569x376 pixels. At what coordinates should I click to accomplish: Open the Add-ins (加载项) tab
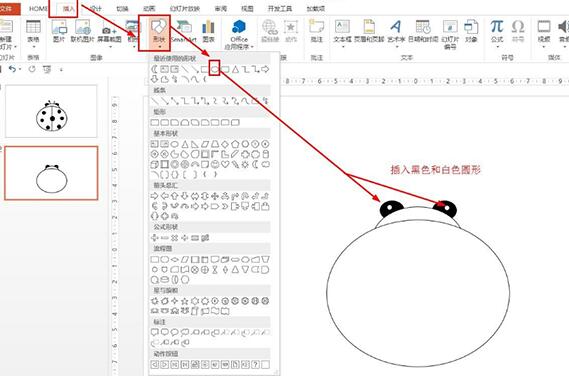tap(315, 8)
